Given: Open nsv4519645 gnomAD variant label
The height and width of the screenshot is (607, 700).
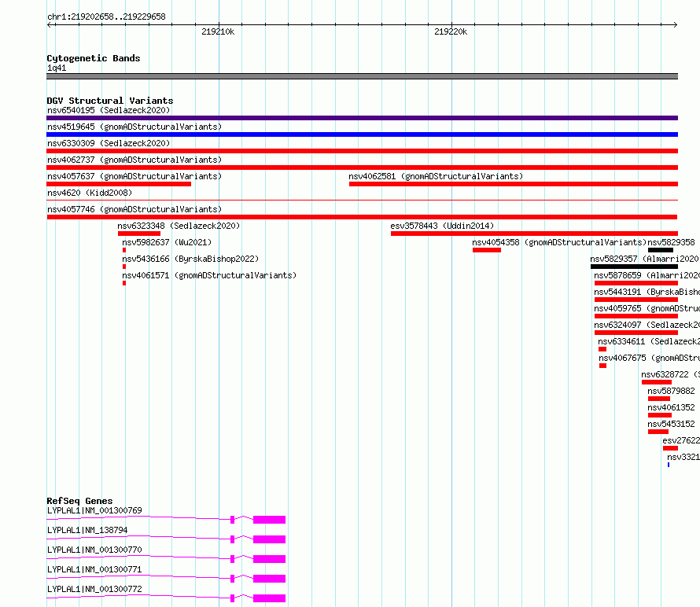Looking at the screenshot, I should click(x=134, y=127).
